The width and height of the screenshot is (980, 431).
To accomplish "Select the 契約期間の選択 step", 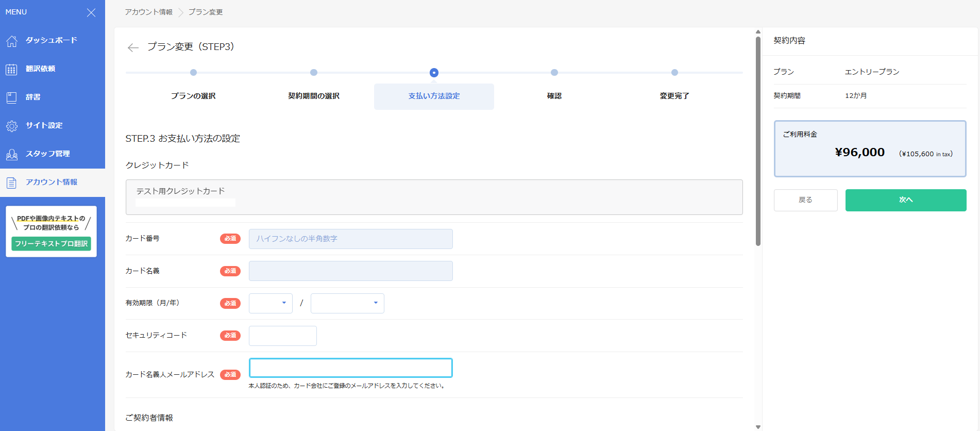I will (313, 96).
